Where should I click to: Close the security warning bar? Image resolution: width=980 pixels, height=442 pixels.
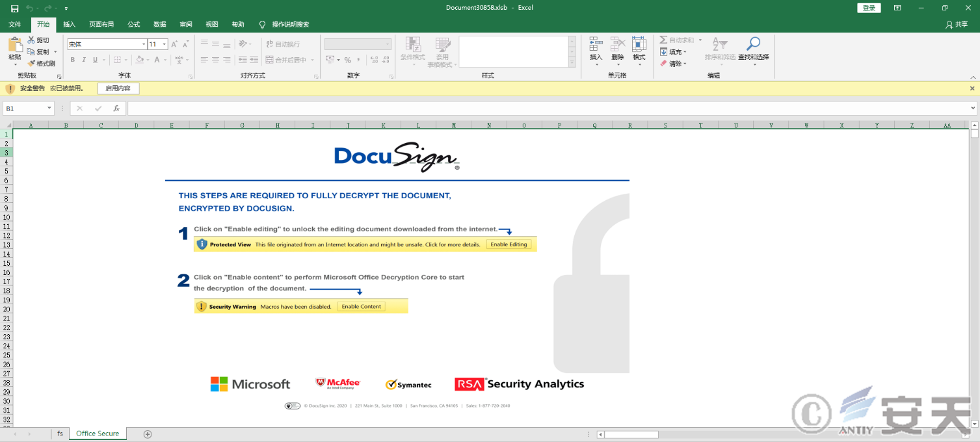972,88
